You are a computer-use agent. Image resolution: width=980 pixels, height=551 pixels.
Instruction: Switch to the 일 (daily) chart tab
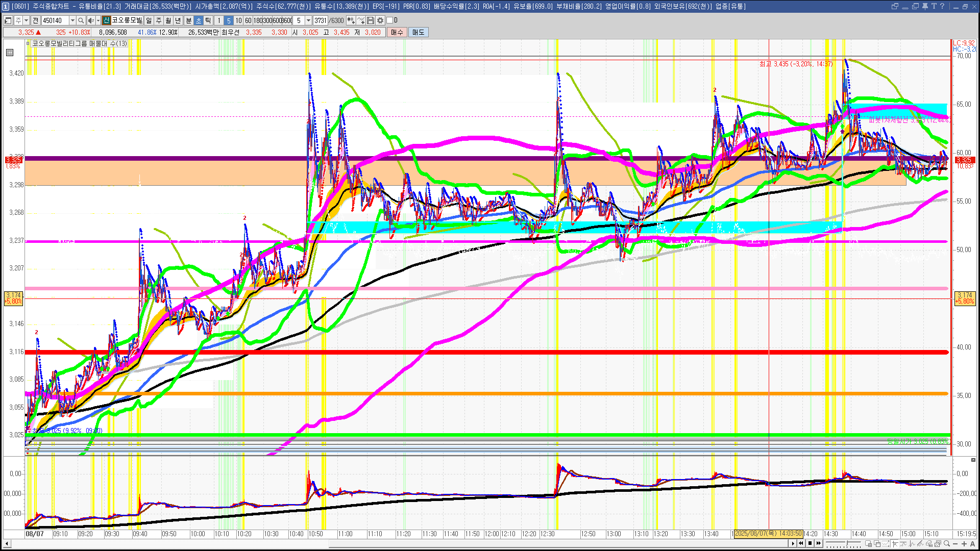[x=149, y=20]
